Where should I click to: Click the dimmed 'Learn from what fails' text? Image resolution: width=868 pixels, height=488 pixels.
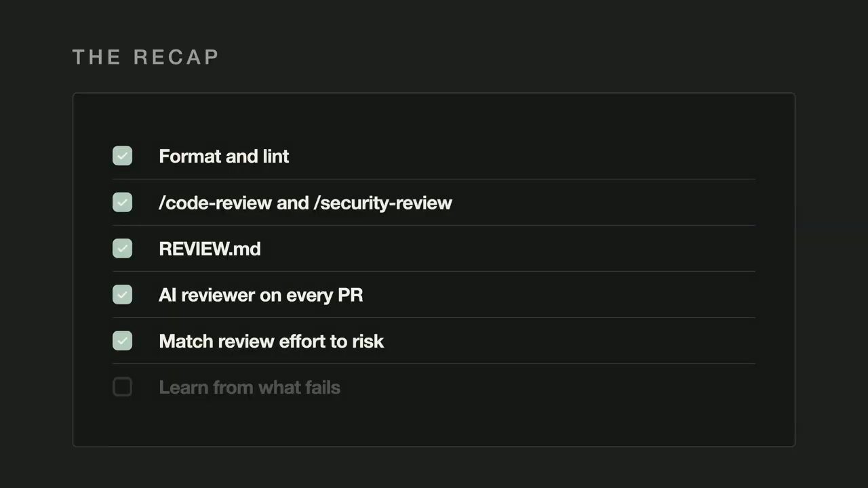[250, 388]
